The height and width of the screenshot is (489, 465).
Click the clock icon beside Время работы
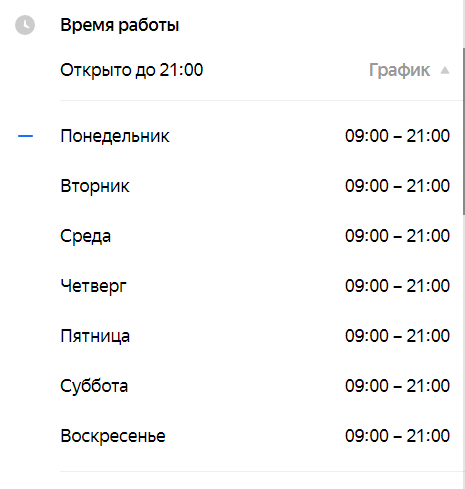[25, 25]
